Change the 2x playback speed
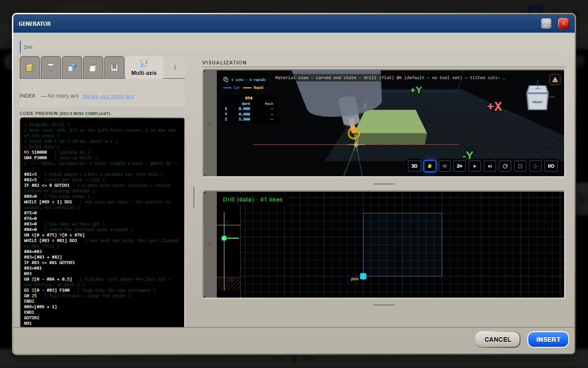Viewport: 588px width, 368px height. point(459,166)
